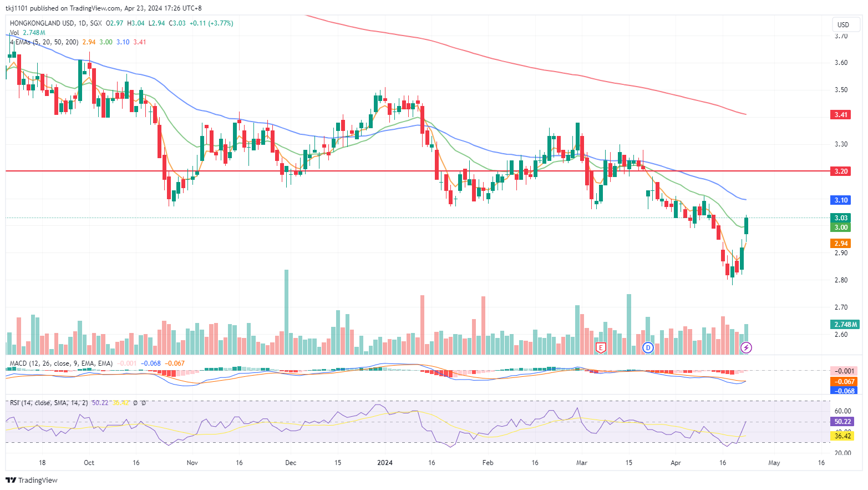
Task: Click the Oct label on time axis
Action: pyautogui.click(x=89, y=463)
